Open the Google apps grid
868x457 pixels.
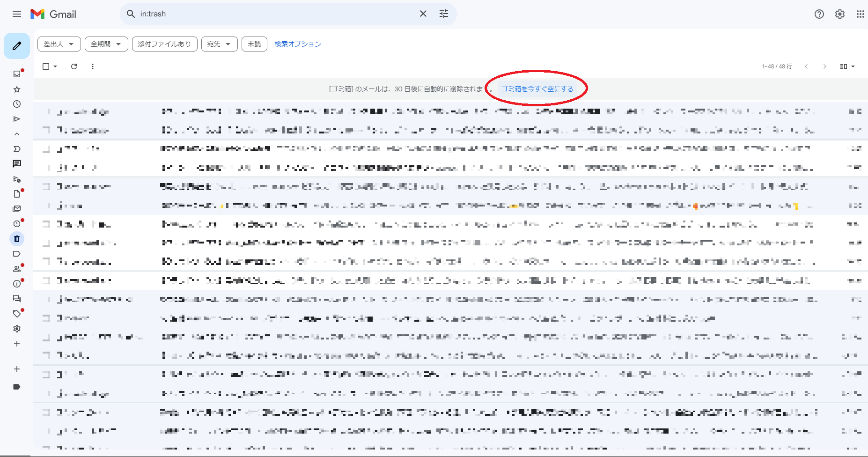pos(860,14)
